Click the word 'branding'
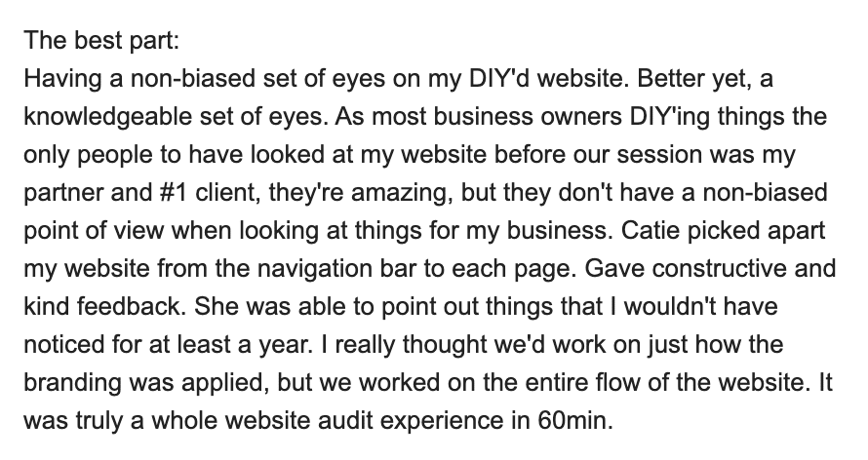This screenshot has width=868, height=460. pyautogui.click(x=73, y=383)
